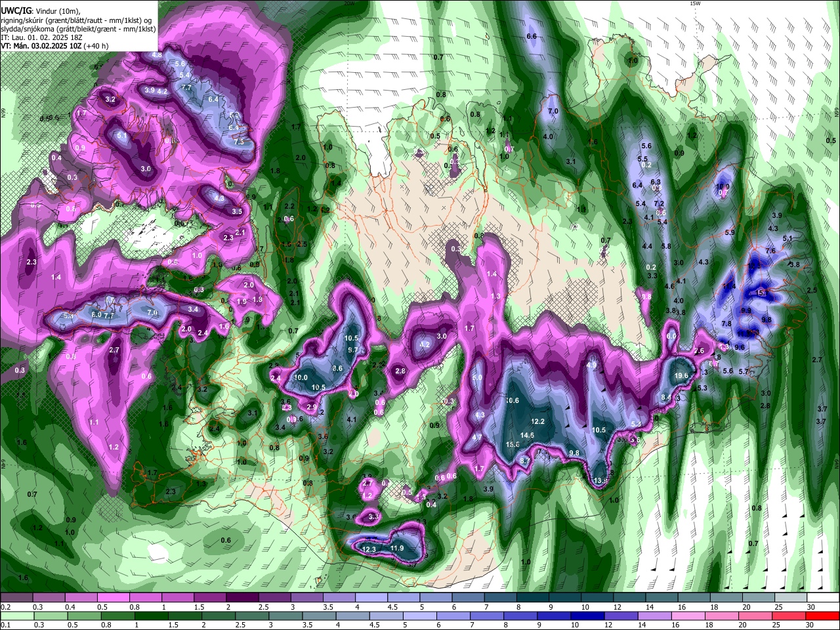
Task: Click the dark teal snow swatch labeled 8
Action: (x=533, y=598)
